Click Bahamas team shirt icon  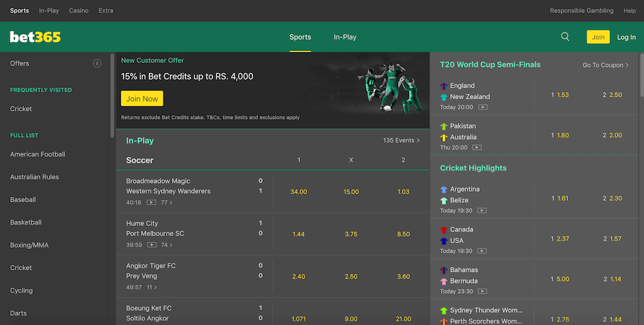[x=444, y=270]
